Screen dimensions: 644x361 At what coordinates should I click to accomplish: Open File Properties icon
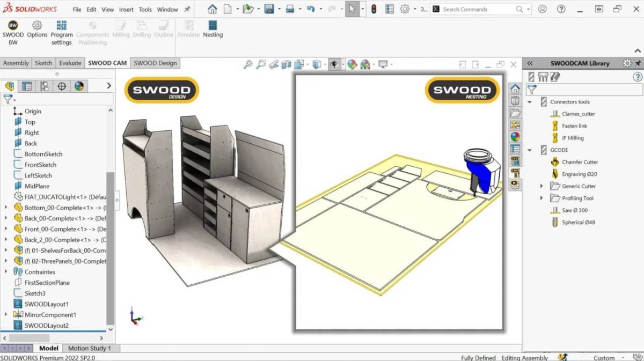coord(390,9)
